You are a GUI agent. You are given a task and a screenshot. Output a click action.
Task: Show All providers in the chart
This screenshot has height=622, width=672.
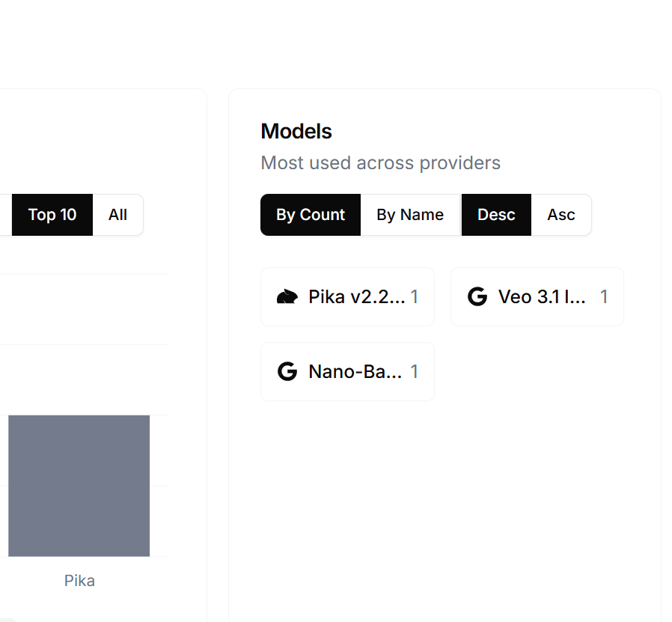coord(117,215)
